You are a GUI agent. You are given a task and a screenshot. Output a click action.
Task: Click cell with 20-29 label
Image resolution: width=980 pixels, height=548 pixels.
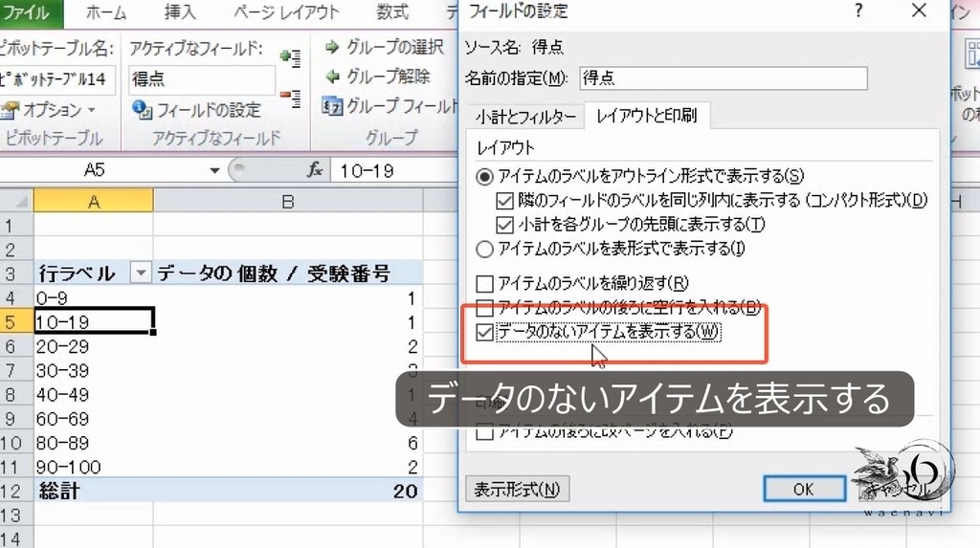(x=94, y=346)
